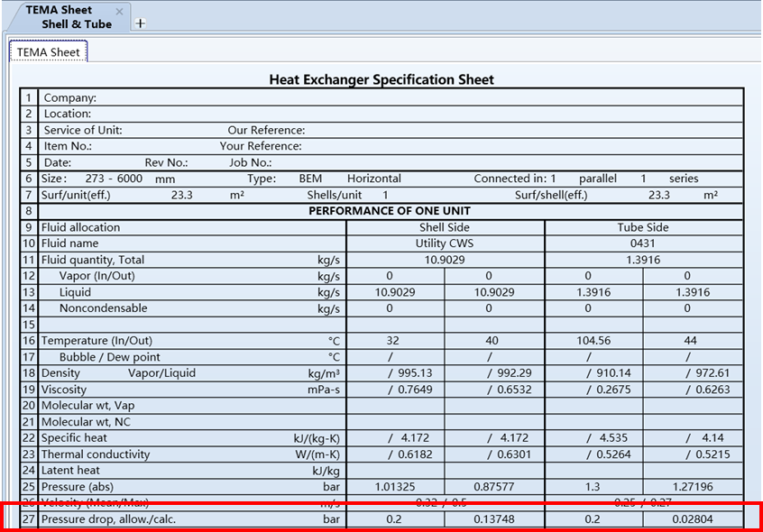Image resolution: width=763 pixels, height=532 pixels.
Task: Click Pressure drop, allow./calc. label
Action: 108,519
